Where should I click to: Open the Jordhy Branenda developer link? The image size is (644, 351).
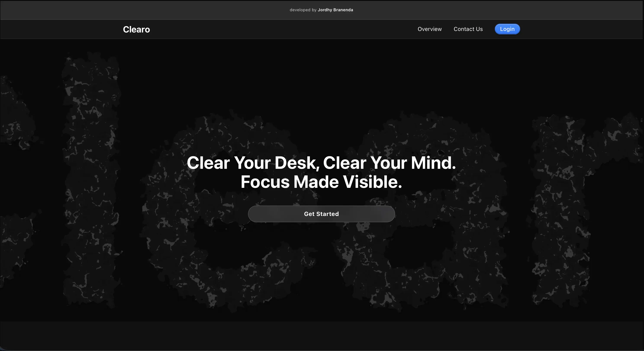pyautogui.click(x=335, y=10)
